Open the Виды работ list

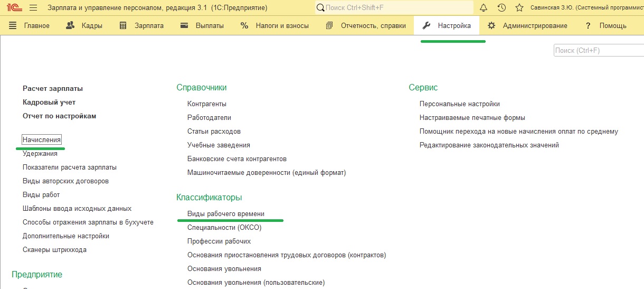(x=41, y=195)
